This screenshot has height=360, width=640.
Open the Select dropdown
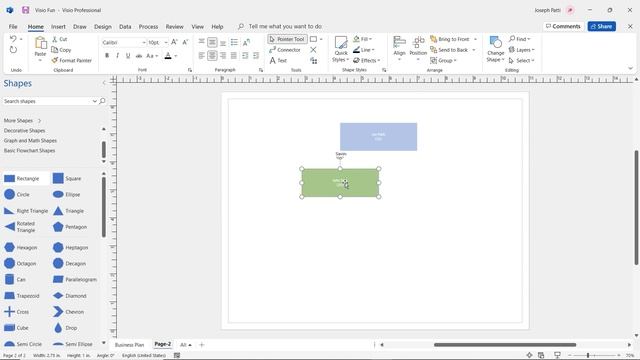pos(521,60)
